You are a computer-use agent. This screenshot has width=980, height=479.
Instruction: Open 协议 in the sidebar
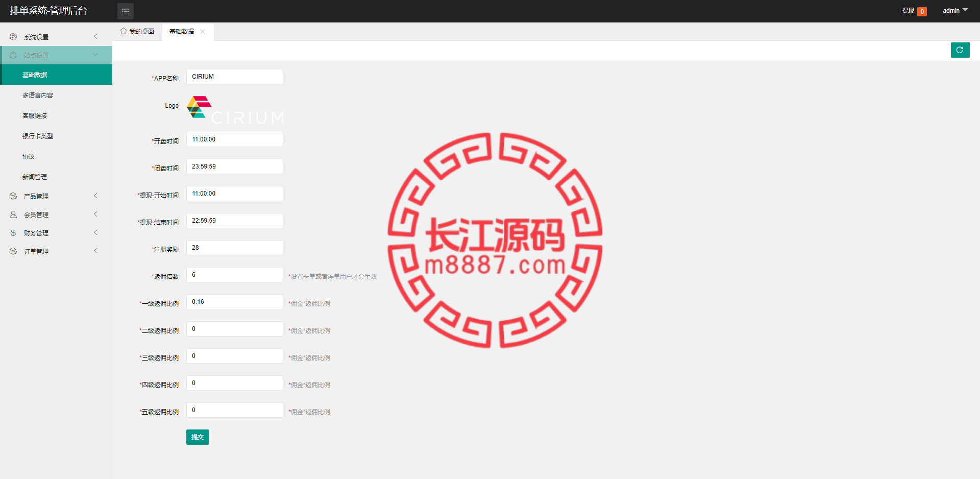tap(56, 156)
